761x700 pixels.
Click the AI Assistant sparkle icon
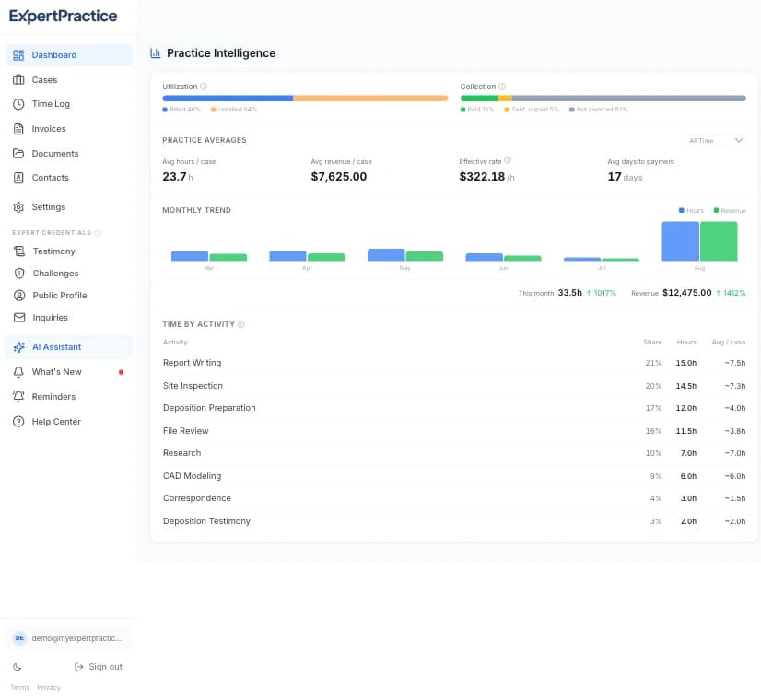coord(19,347)
